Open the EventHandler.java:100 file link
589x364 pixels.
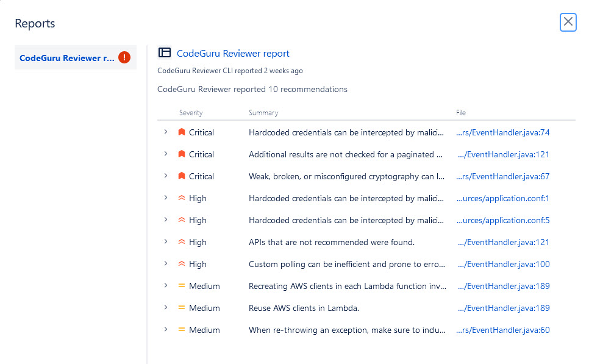pos(504,264)
